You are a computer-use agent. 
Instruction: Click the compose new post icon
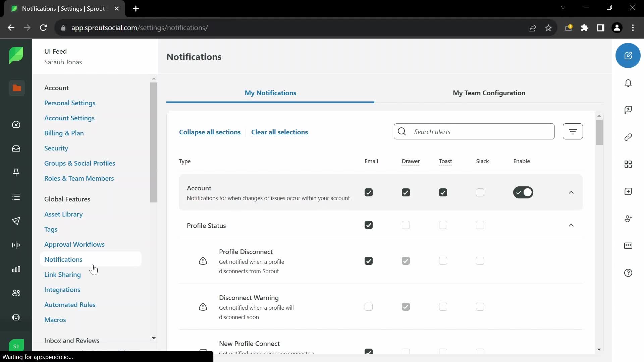[629, 55]
